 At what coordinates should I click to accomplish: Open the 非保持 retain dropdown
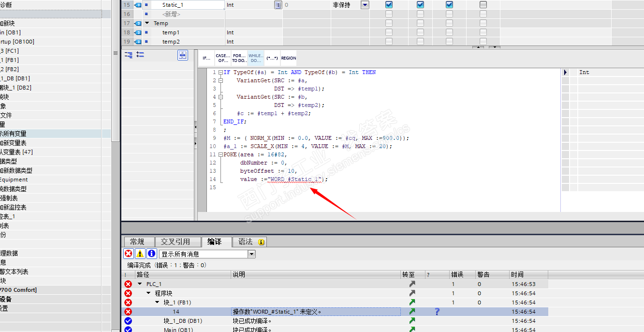coord(365,5)
